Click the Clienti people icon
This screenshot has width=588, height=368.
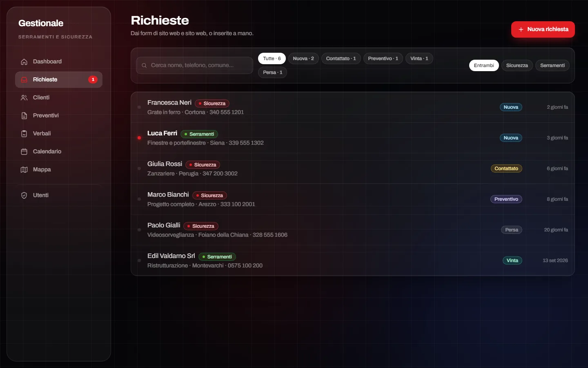(x=24, y=98)
